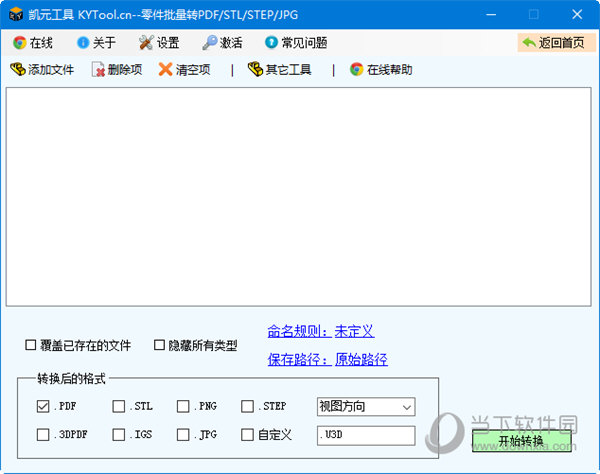The height and width of the screenshot is (474, 600).
Task: Click the 删除项 document icon
Action: point(98,70)
